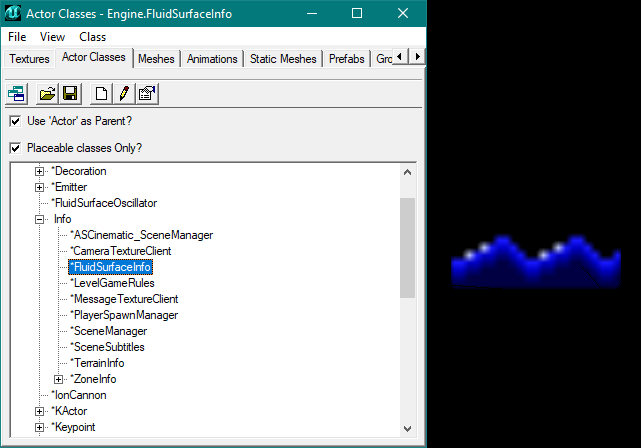Image resolution: width=641 pixels, height=448 pixels.
Task: Collapse the Info tree node
Action: 40,219
